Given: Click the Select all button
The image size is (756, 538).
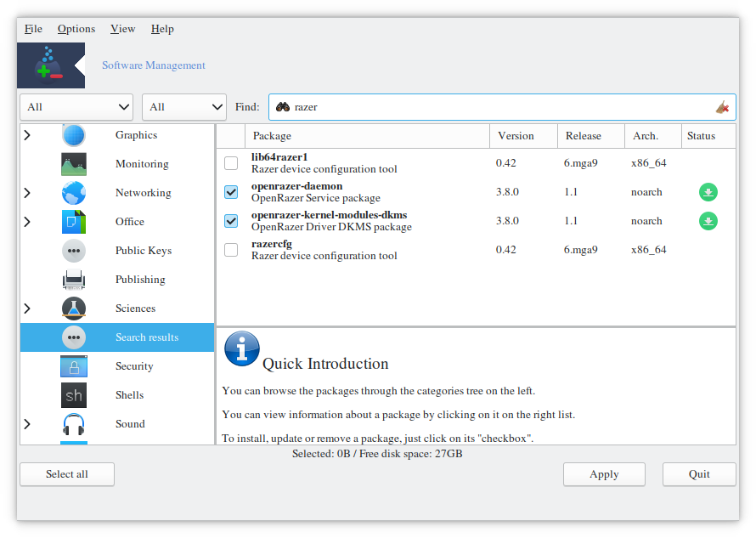Looking at the screenshot, I should [x=67, y=474].
